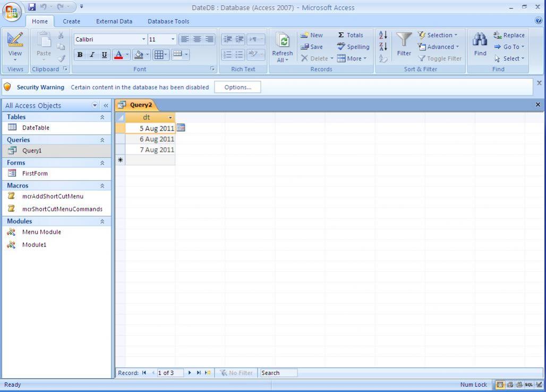Screen dimensions: 546x392
Task: Click the record Search box
Action: point(279,373)
